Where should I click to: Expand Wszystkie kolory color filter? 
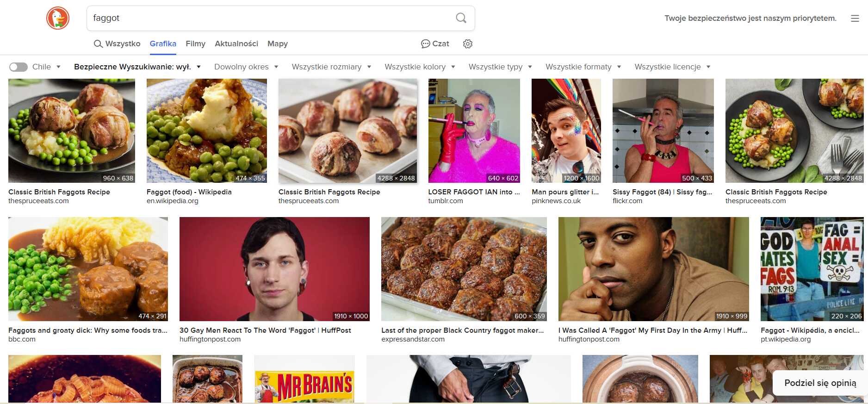420,67
